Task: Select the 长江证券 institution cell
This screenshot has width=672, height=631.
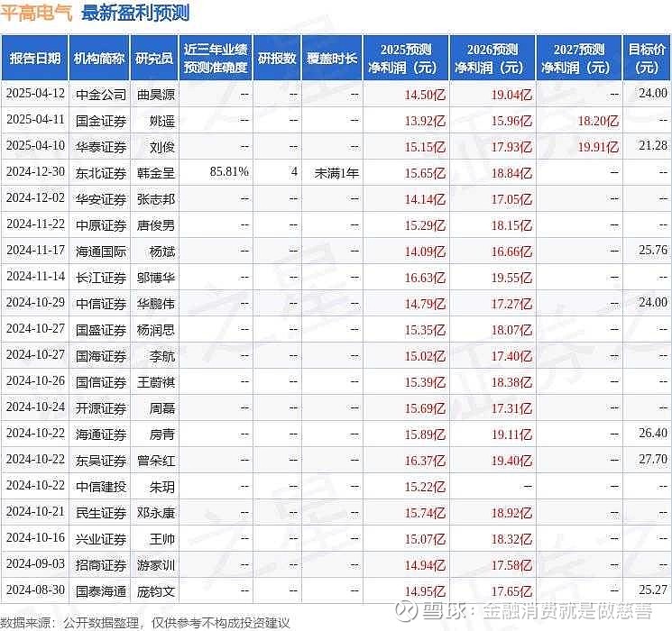Action: [101, 278]
